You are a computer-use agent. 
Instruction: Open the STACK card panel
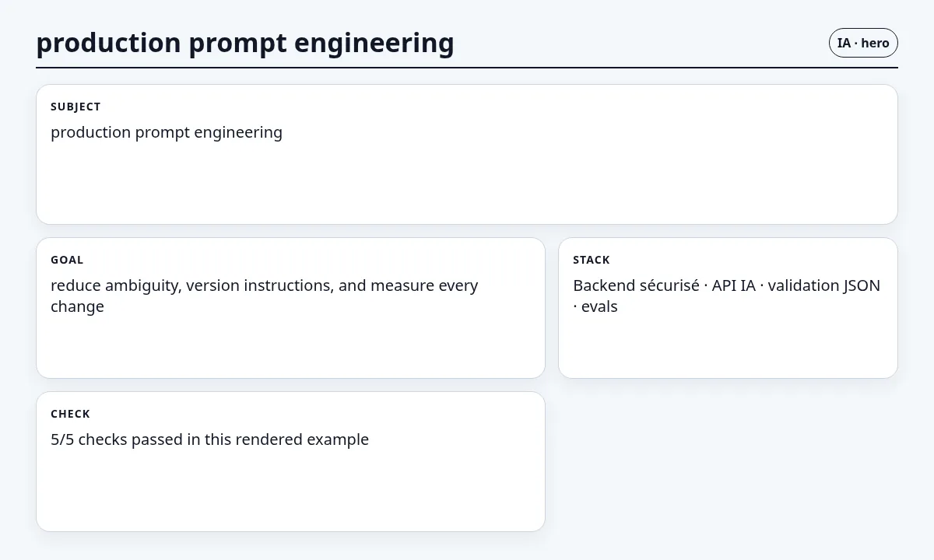coord(728,308)
